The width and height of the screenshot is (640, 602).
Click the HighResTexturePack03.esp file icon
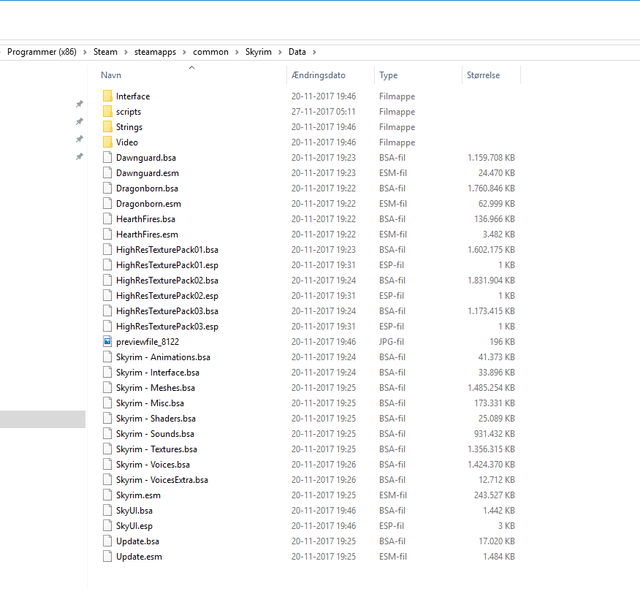(107, 327)
